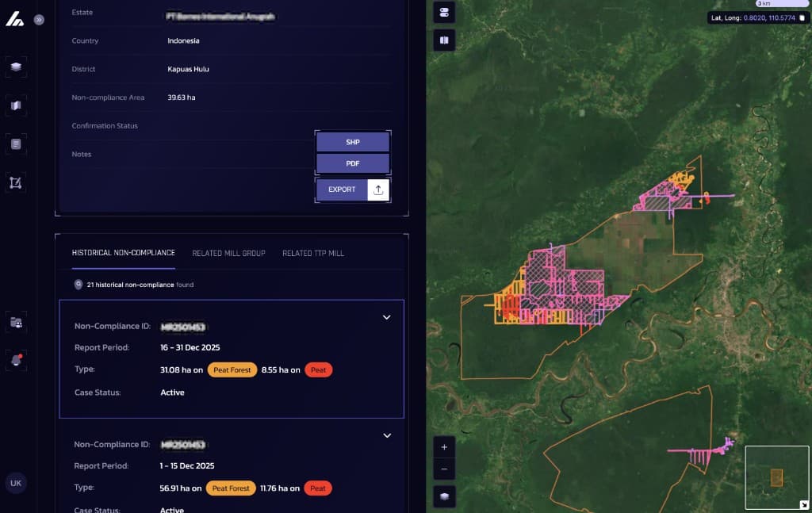812x513 pixels.
Task: Click Peat Forest badge for 31.08 ha
Action: point(232,370)
